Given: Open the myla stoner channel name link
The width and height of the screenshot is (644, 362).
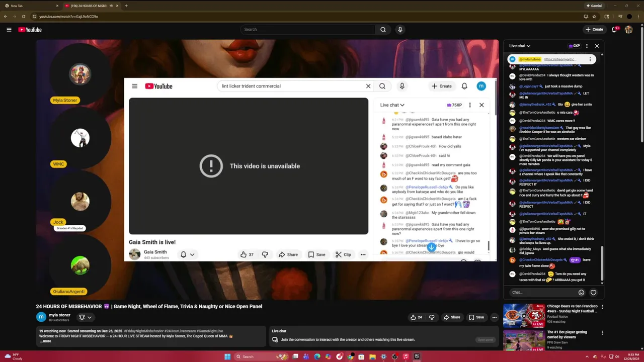Looking at the screenshot, I should pos(60,315).
